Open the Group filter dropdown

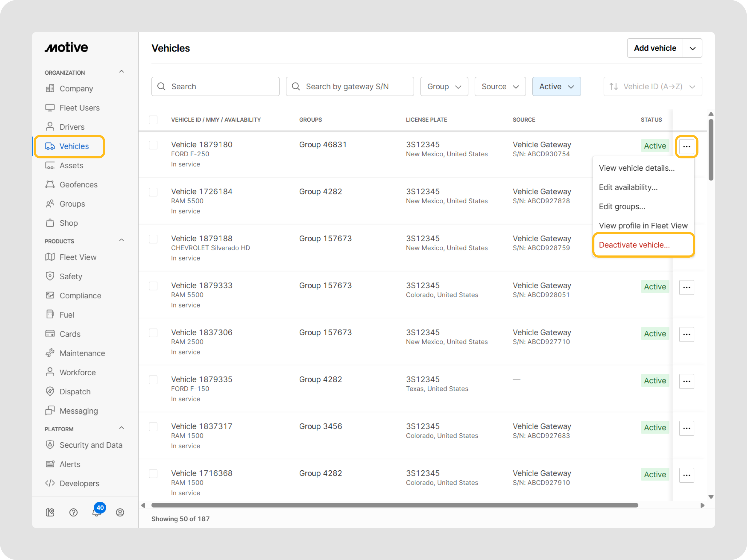[x=444, y=86]
